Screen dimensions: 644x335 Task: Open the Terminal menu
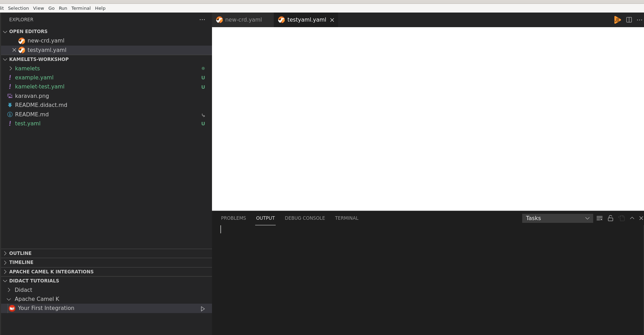pyautogui.click(x=81, y=8)
